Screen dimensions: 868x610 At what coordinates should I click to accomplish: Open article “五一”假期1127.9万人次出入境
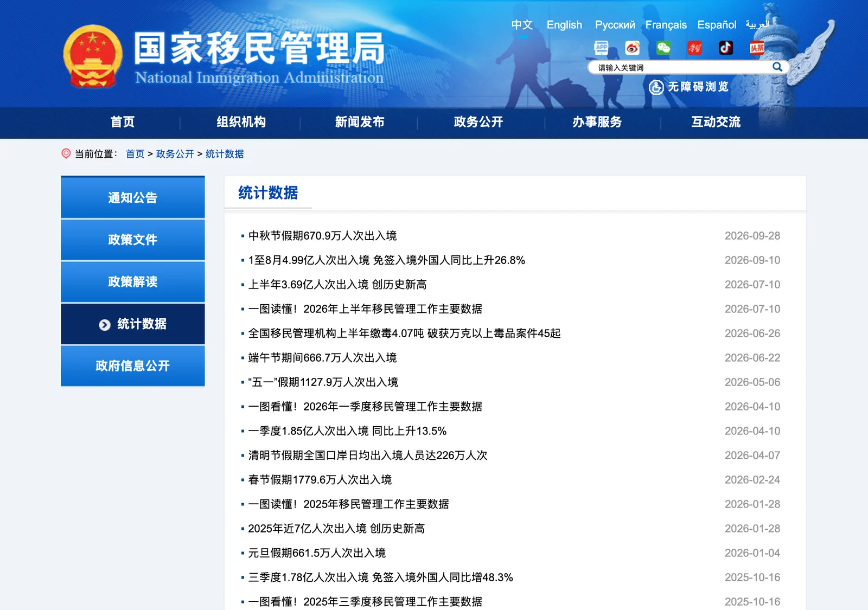pos(323,382)
